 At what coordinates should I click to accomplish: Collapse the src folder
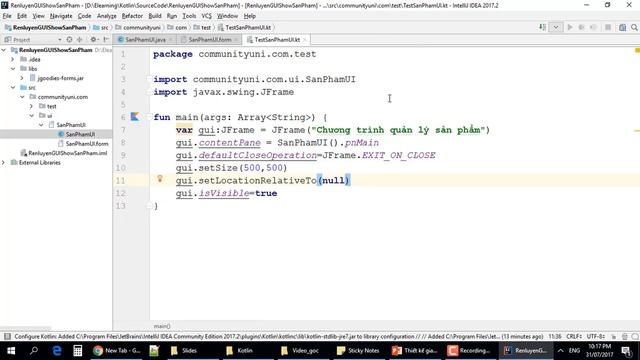13,87
